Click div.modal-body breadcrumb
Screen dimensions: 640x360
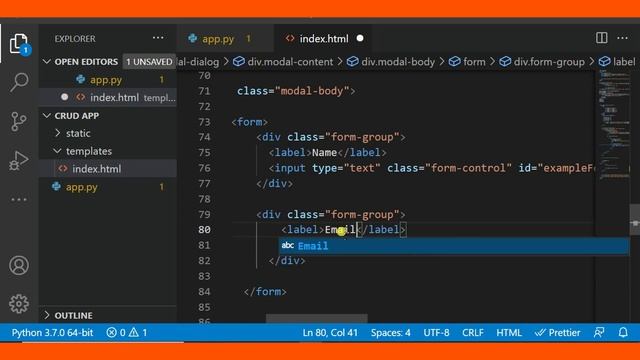coord(391,62)
